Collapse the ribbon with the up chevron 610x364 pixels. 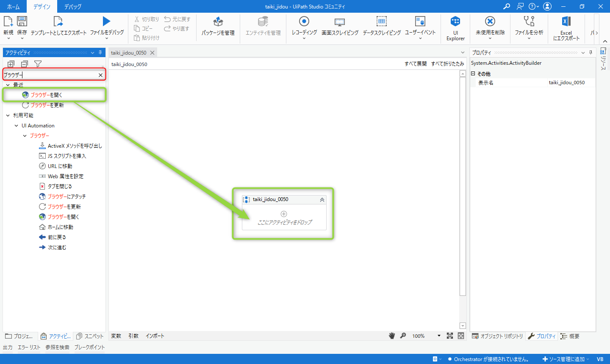click(605, 41)
